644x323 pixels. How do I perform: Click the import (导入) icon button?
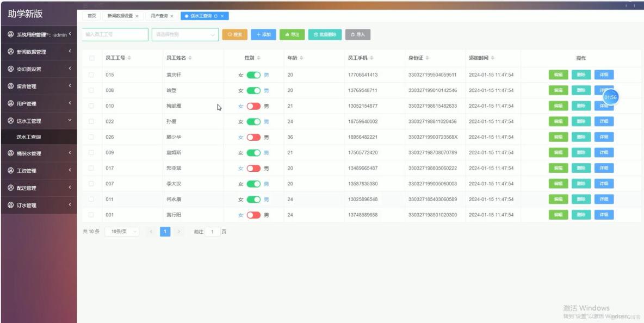(352, 34)
